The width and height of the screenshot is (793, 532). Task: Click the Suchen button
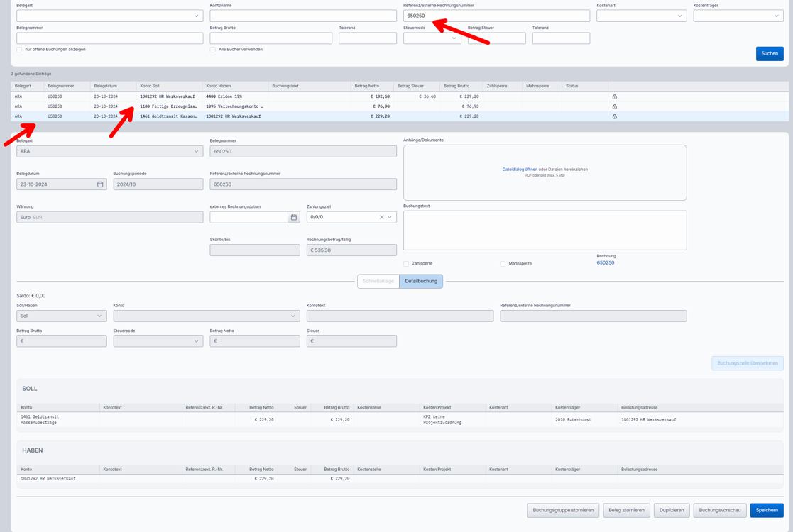[x=770, y=54]
